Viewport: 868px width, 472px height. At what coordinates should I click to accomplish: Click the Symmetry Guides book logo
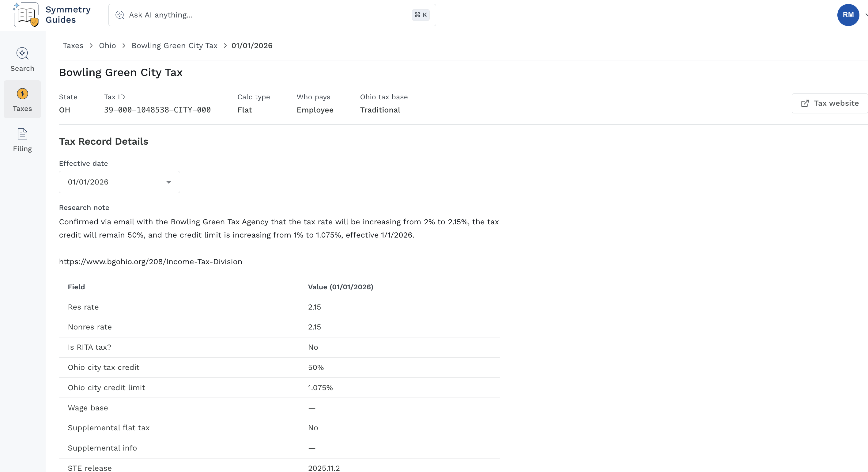pos(26,15)
